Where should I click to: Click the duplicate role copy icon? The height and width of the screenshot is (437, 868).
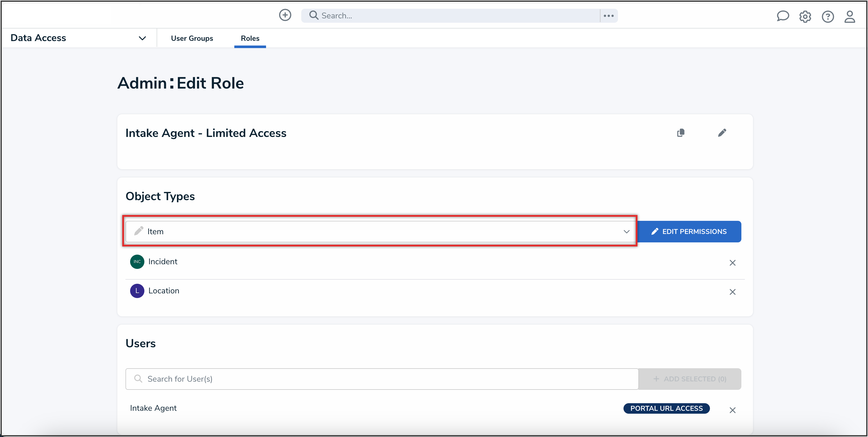pyautogui.click(x=681, y=133)
